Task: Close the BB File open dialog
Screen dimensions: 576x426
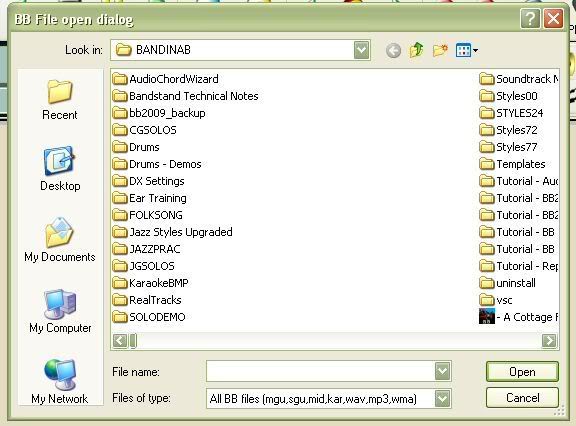Action: [554, 18]
